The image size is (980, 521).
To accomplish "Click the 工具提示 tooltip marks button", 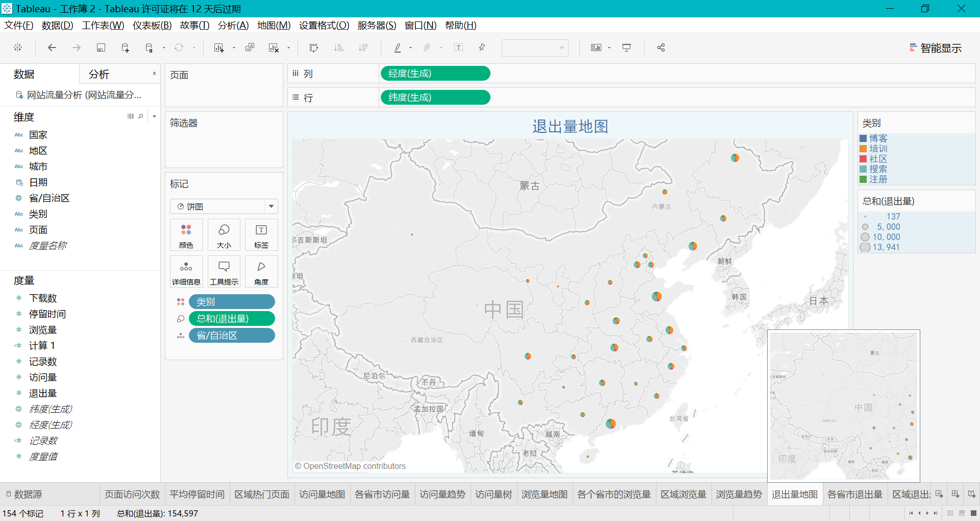I will point(224,272).
